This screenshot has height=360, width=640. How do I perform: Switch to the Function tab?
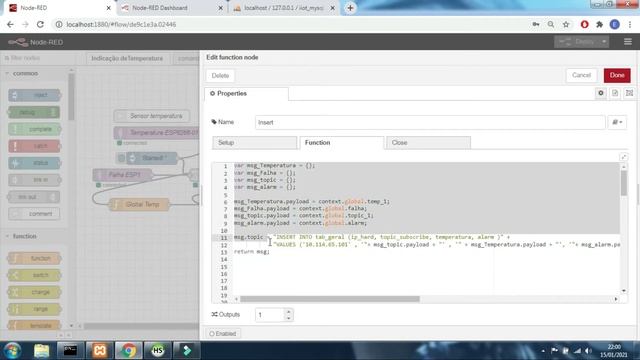coord(342,142)
